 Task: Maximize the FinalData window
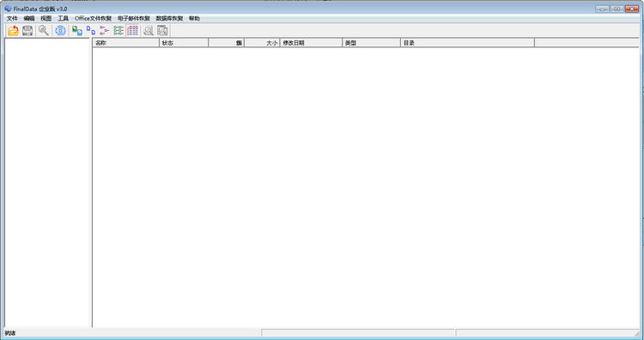click(x=617, y=9)
